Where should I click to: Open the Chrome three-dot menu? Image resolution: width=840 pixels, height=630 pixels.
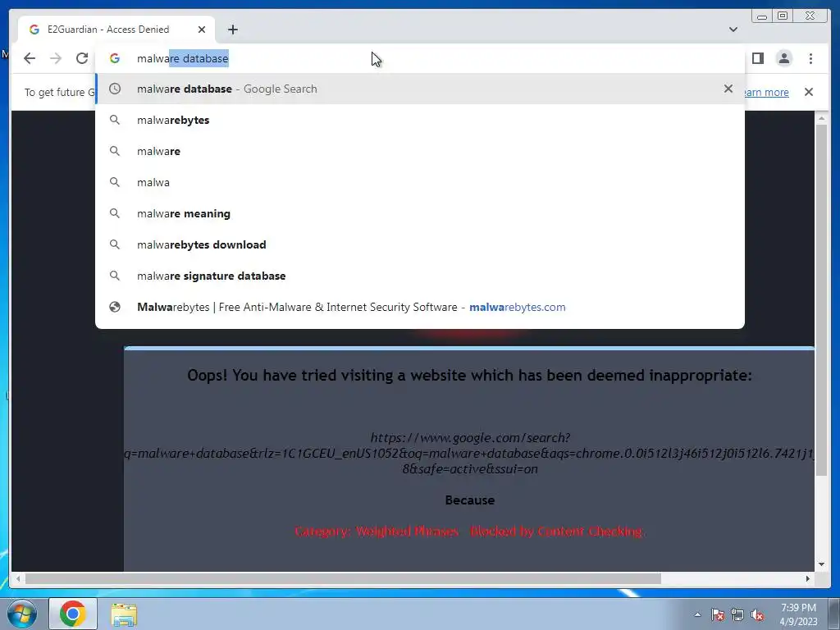click(x=810, y=58)
